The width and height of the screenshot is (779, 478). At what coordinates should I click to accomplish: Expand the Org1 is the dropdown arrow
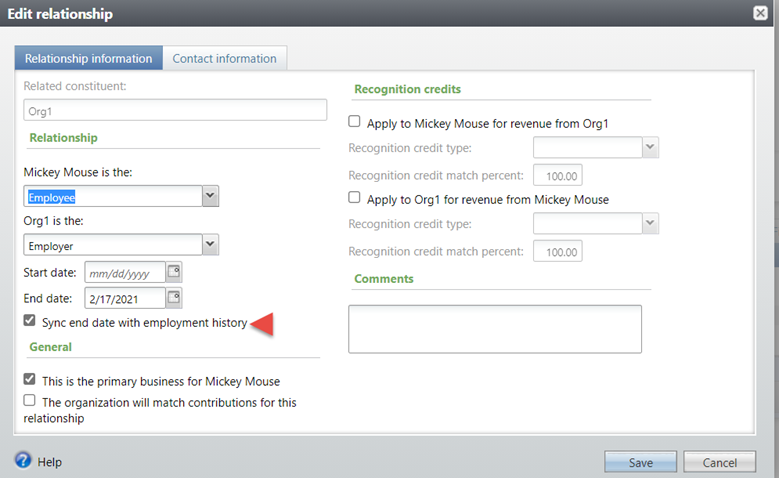(x=211, y=244)
